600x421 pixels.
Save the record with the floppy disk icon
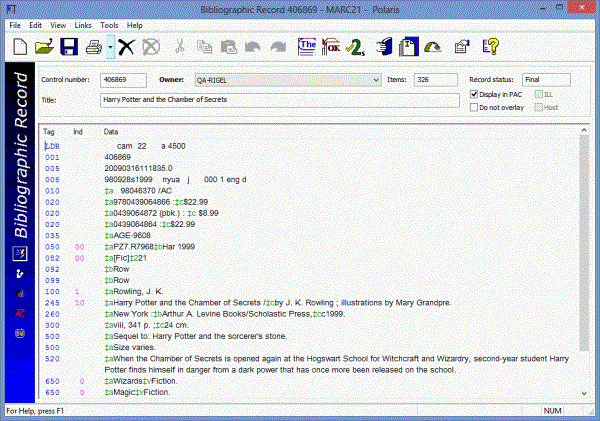[69, 47]
